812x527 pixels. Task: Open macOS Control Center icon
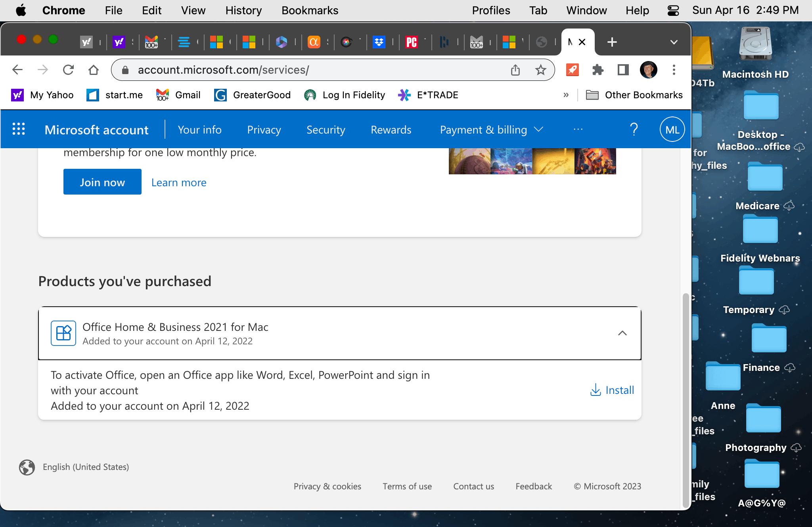[673, 10]
